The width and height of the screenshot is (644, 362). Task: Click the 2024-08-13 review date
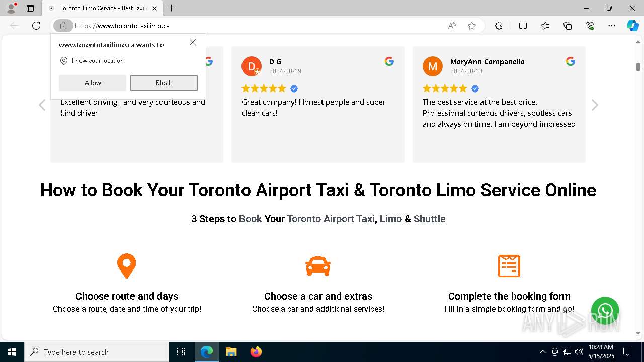pos(466,71)
